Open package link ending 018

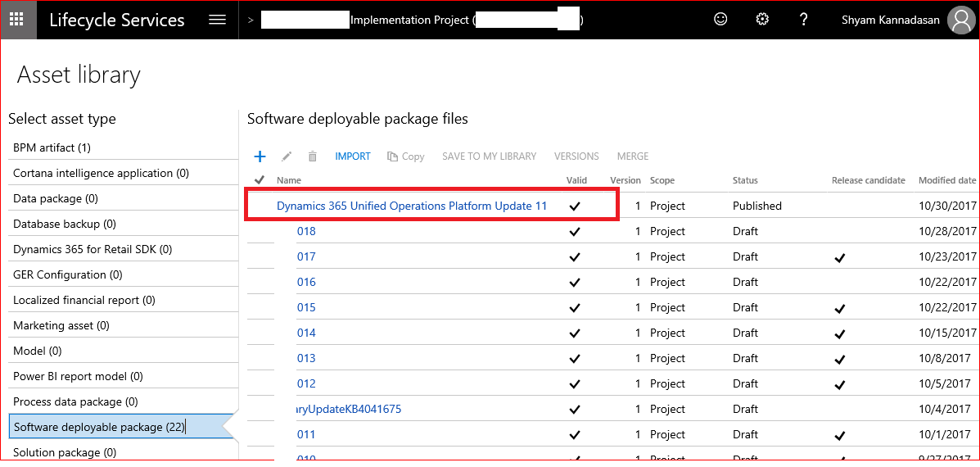point(306,231)
